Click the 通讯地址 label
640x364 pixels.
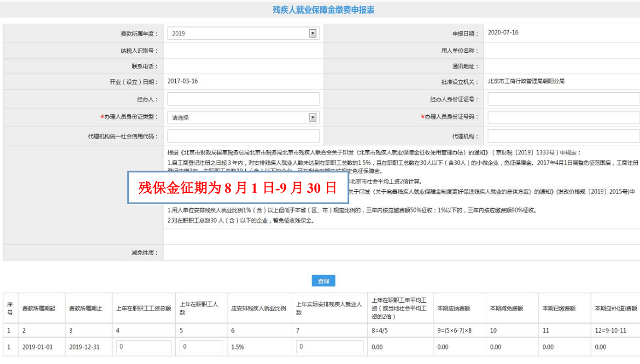click(465, 66)
